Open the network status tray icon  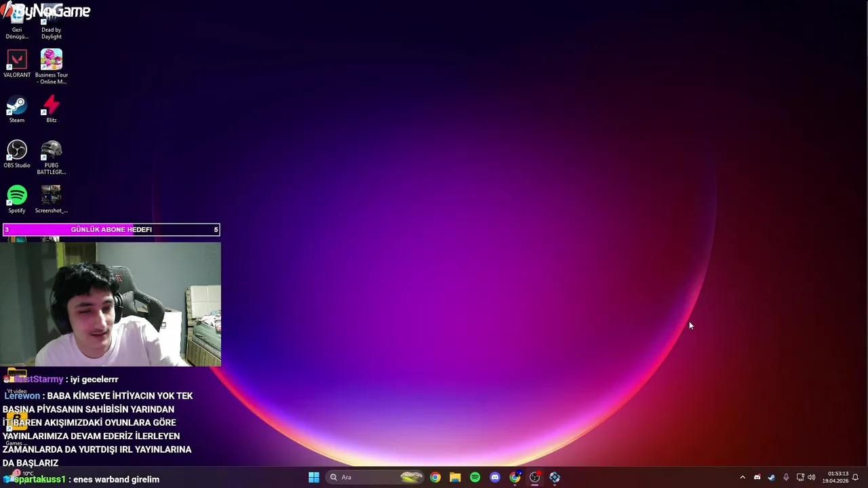pos(800,477)
